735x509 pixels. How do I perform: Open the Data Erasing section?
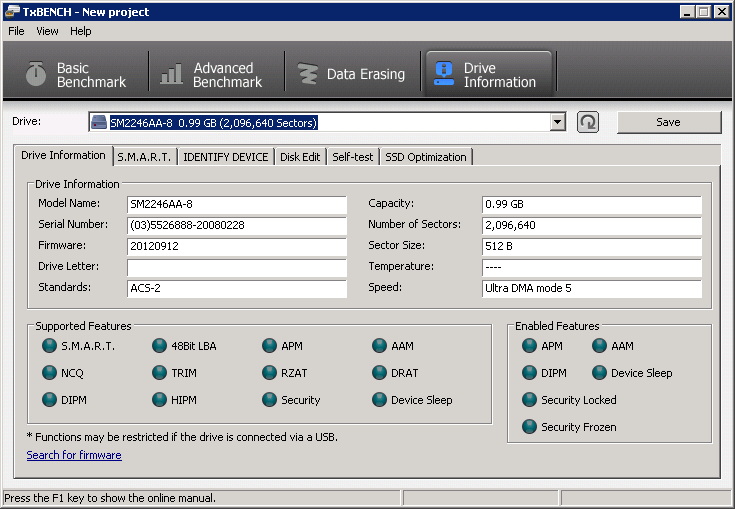(352, 75)
